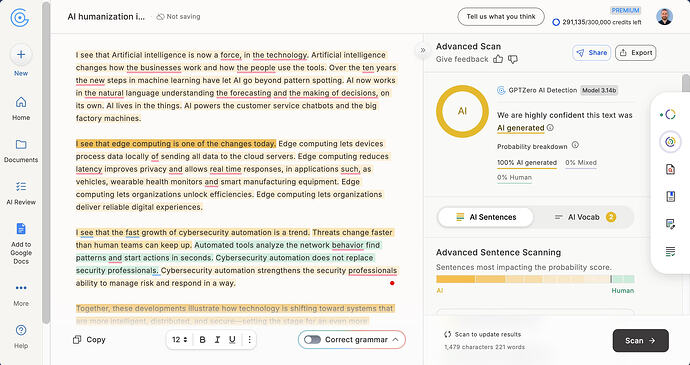Viewport: 690px width, 365px height.
Task: Click the sentence probability AI-Human bar
Action: point(535,279)
